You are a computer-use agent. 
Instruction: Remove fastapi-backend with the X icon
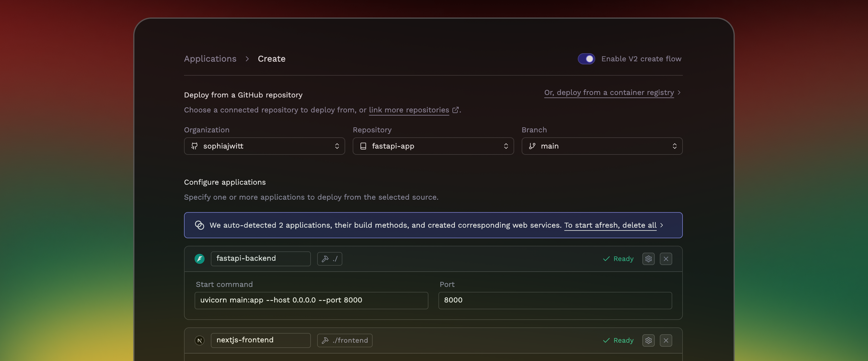(665, 259)
